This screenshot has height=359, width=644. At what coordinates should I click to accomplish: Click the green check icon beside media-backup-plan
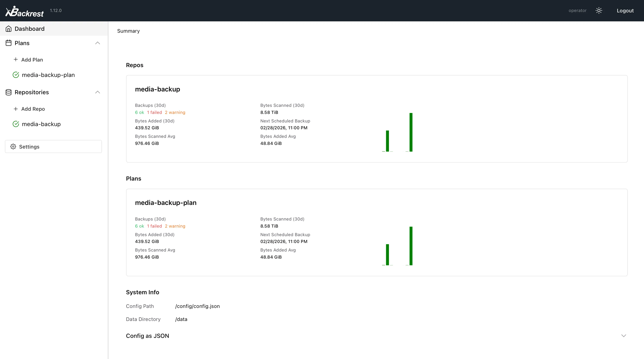[x=16, y=75]
